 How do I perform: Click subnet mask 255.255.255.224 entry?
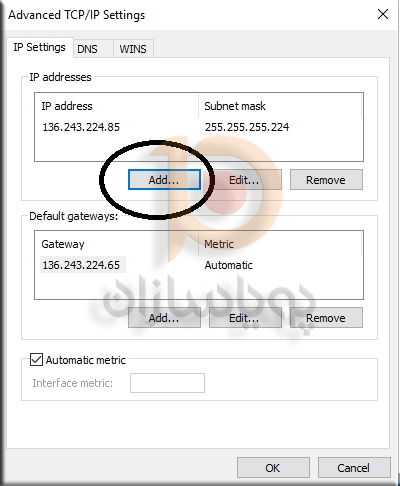(x=247, y=127)
